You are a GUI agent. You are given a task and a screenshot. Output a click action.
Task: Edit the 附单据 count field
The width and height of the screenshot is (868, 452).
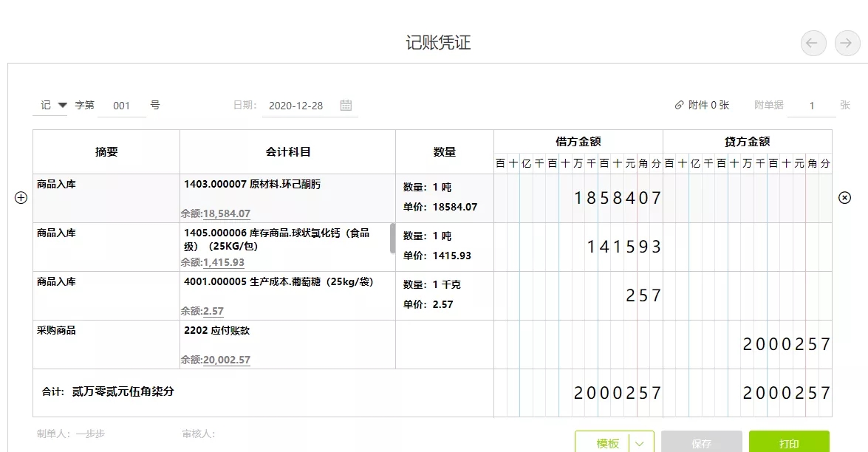[812, 106]
